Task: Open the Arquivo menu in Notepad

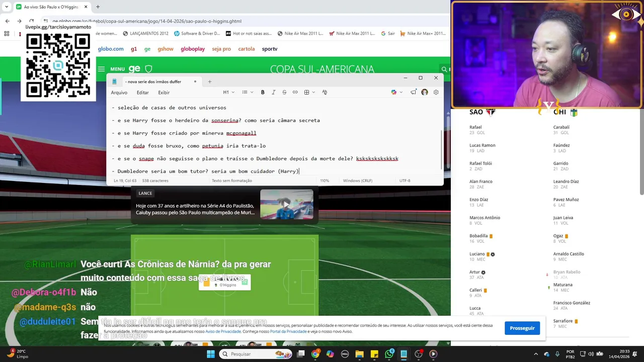Action: (119, 93)
